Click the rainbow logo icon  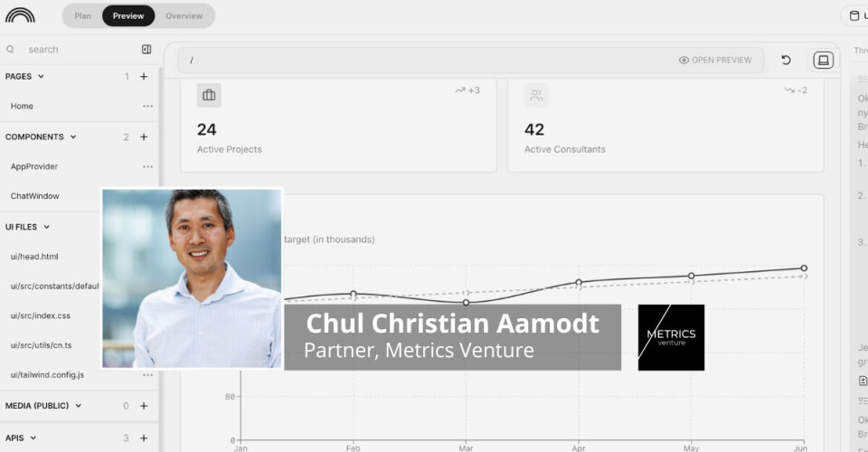[x=20, y=15]
